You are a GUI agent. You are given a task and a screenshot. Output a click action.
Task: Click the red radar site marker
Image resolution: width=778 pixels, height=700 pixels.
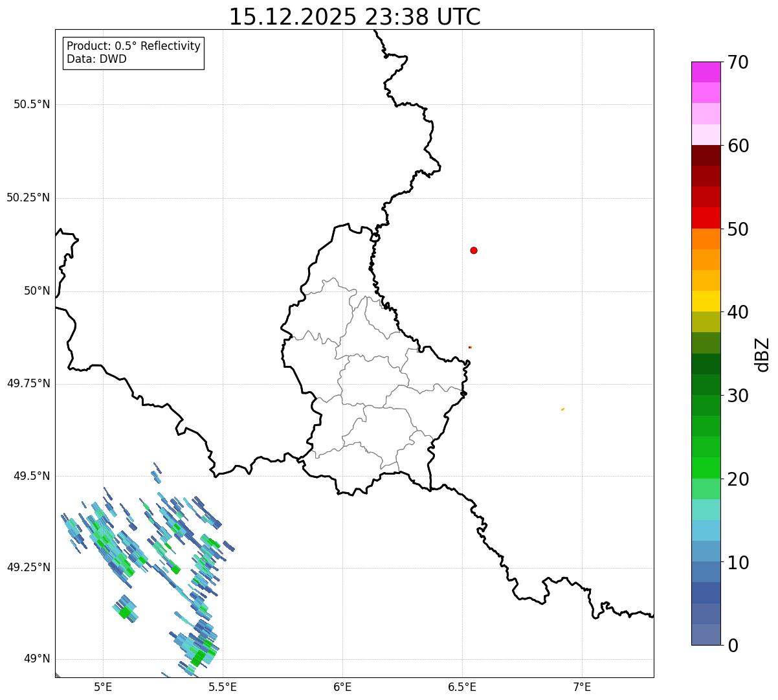pyautogui.click(x=474, y=251)
